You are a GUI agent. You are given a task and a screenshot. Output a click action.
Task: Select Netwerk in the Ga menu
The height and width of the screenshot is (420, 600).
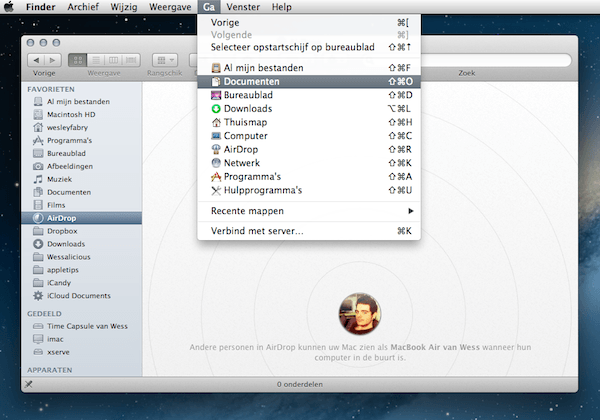coord(309,163)
